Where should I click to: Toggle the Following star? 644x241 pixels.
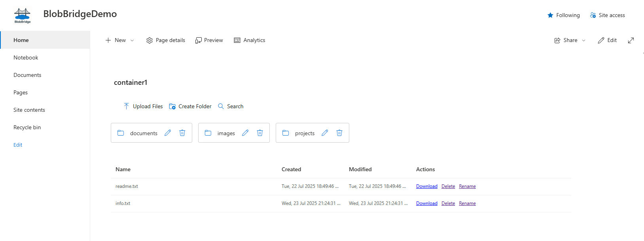563,15
